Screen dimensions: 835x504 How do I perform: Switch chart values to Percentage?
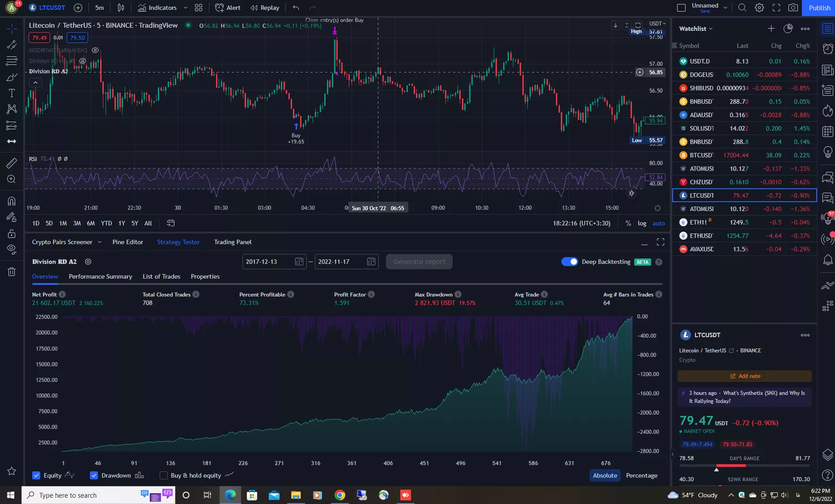point(641,475)
